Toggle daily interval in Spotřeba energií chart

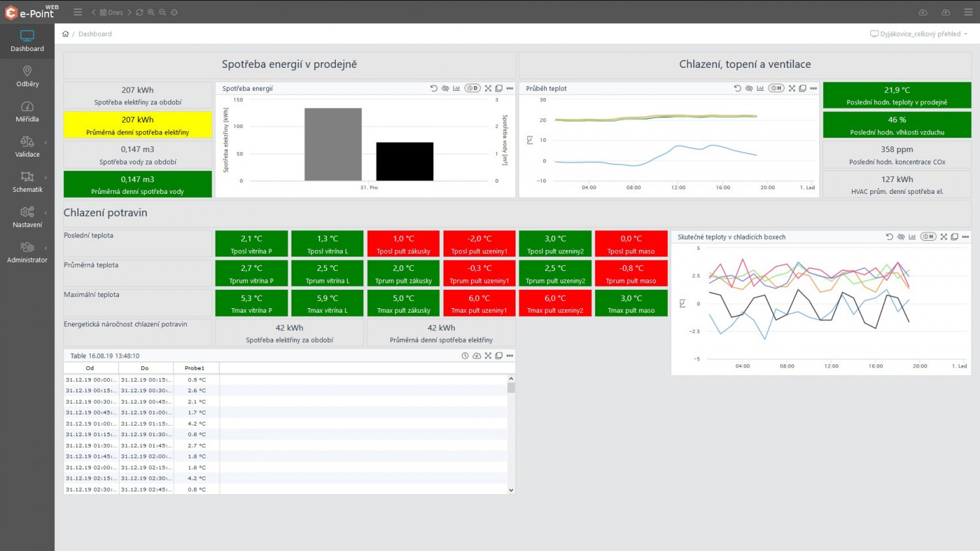pyautogui.click(x=472, y=88)
